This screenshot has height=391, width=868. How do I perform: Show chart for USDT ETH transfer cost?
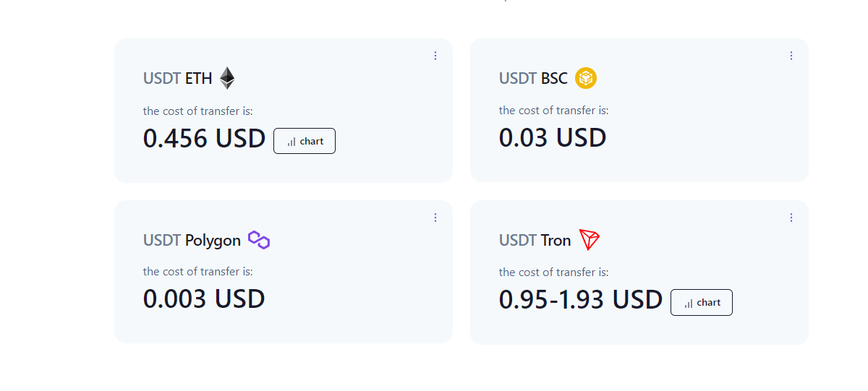click(305, 141)
